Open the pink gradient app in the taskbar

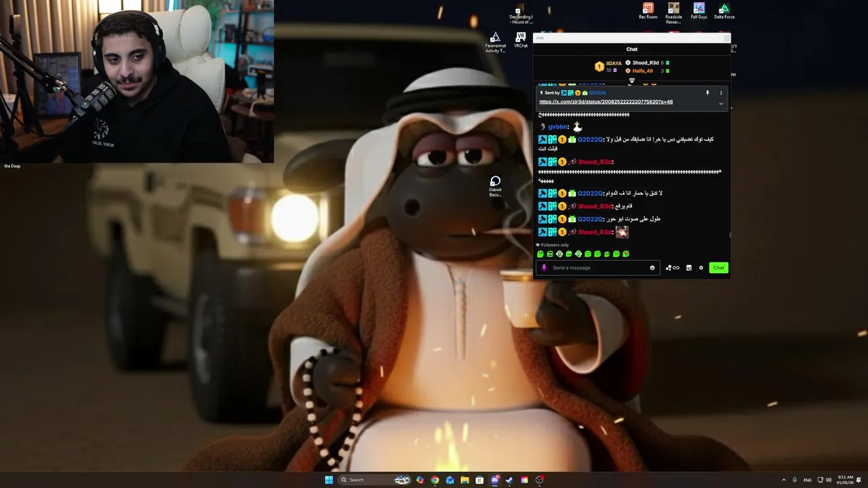(x=524, y=480)
